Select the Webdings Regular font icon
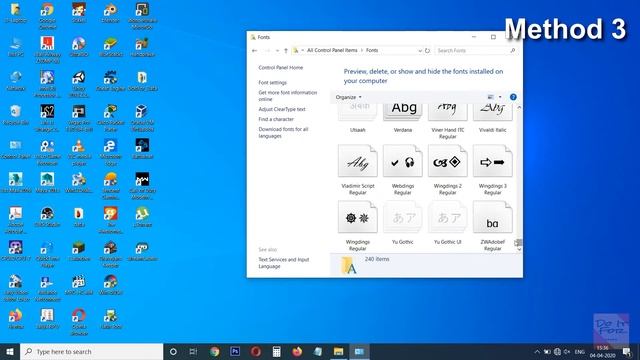This screenshot has width=640, height=360. [x=402, y=161]
